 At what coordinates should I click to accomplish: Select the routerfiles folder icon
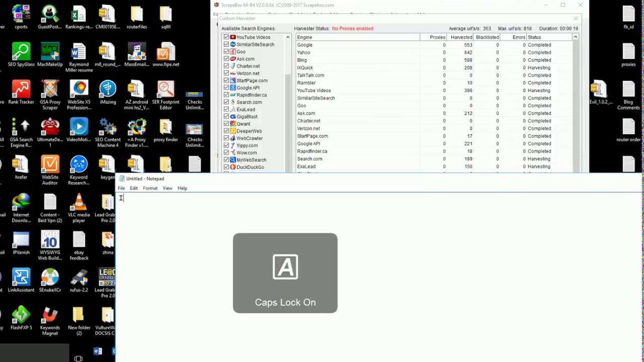point(136,17)
